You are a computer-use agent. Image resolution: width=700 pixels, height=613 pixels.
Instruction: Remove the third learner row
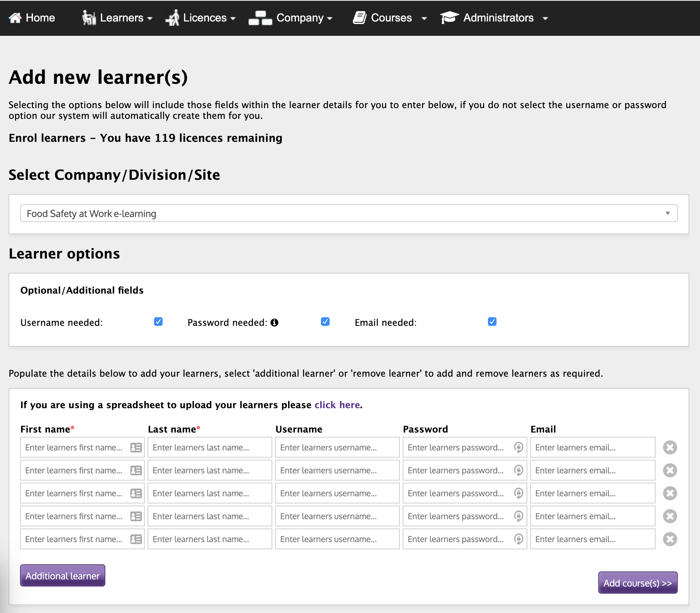coord(670,493)
